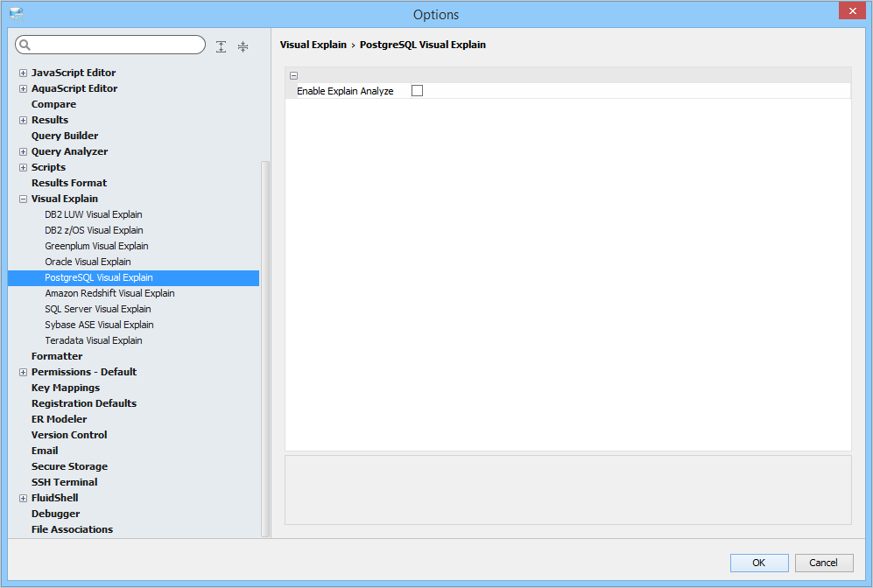Open Teradata Visual Explain options
This screenshot has width=873, height=588.
pyautogui.click(x=94, y=340)
